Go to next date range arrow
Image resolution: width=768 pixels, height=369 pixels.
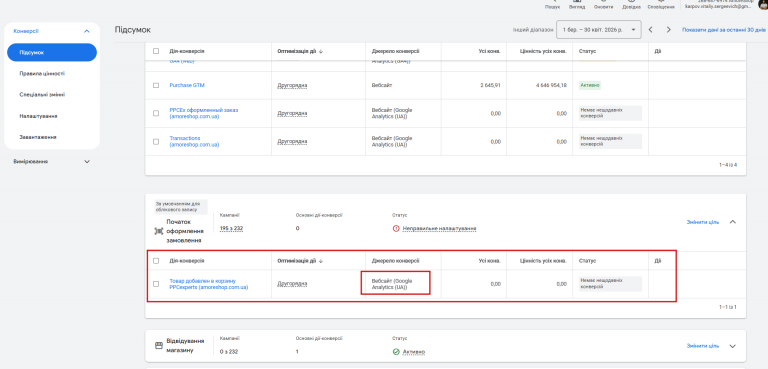point(669,30)
